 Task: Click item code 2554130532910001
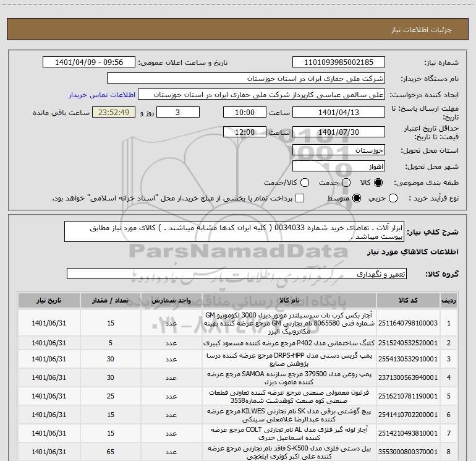(408, 359)
